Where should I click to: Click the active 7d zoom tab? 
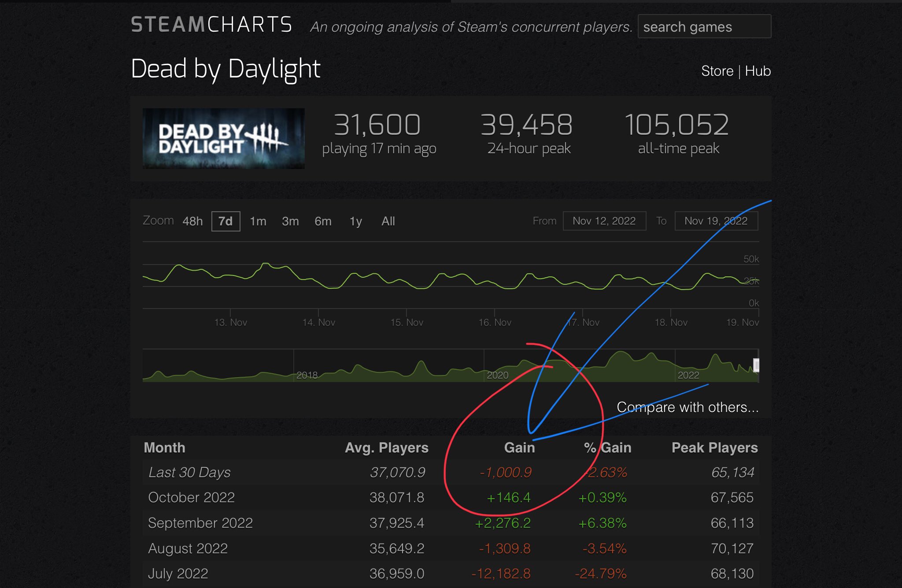[x=225, y=221]
